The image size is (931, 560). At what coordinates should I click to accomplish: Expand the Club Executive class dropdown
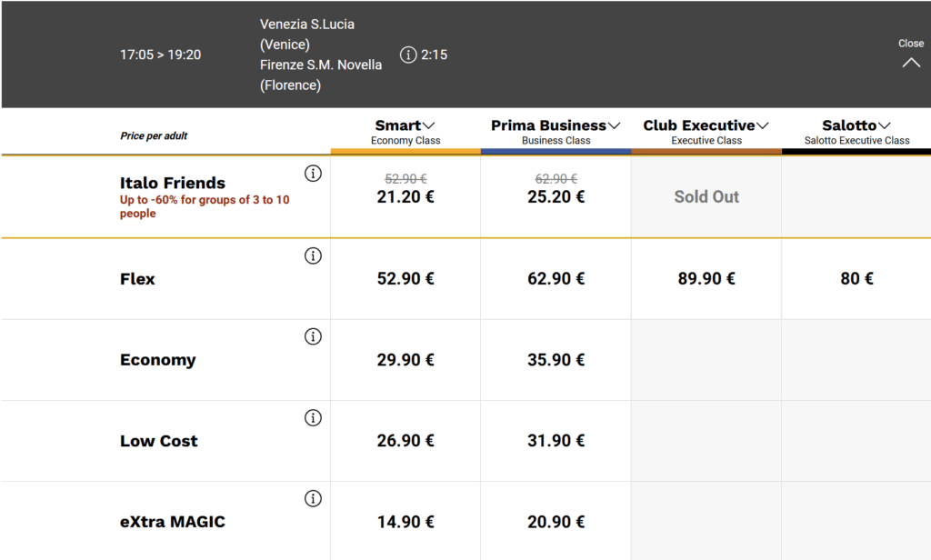763,125
